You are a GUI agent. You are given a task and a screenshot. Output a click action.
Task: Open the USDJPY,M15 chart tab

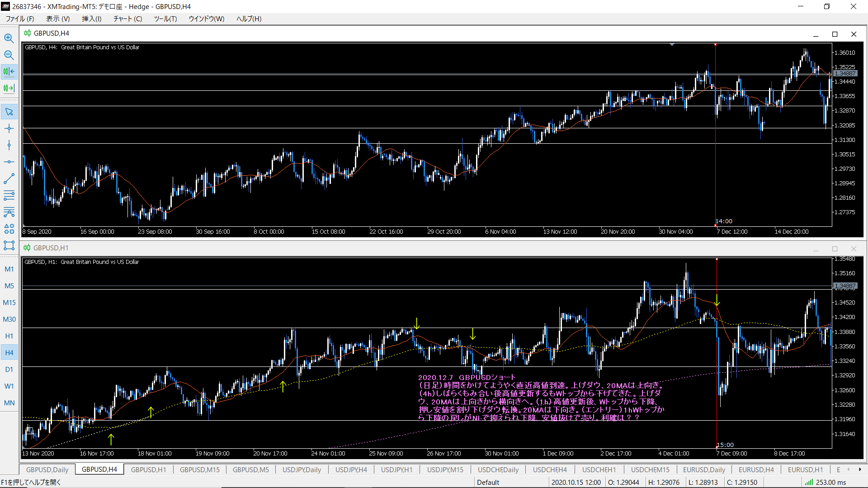pos(445,469)
